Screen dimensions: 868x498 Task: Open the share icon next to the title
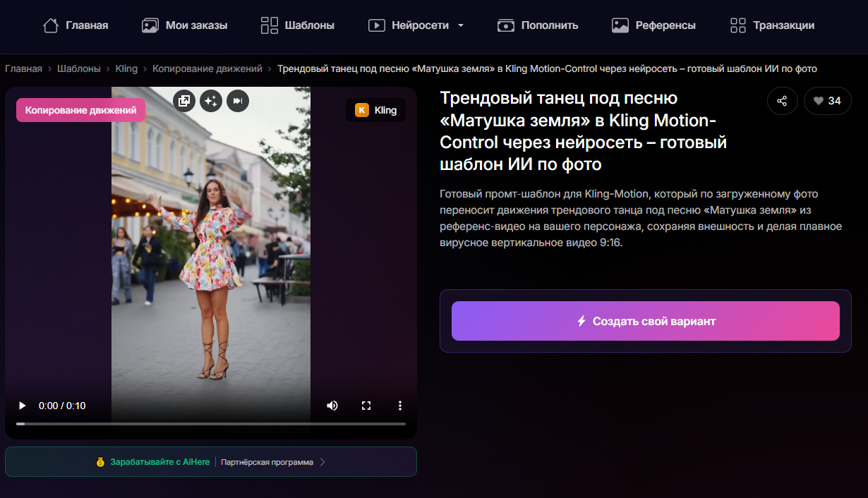[782, 101]
